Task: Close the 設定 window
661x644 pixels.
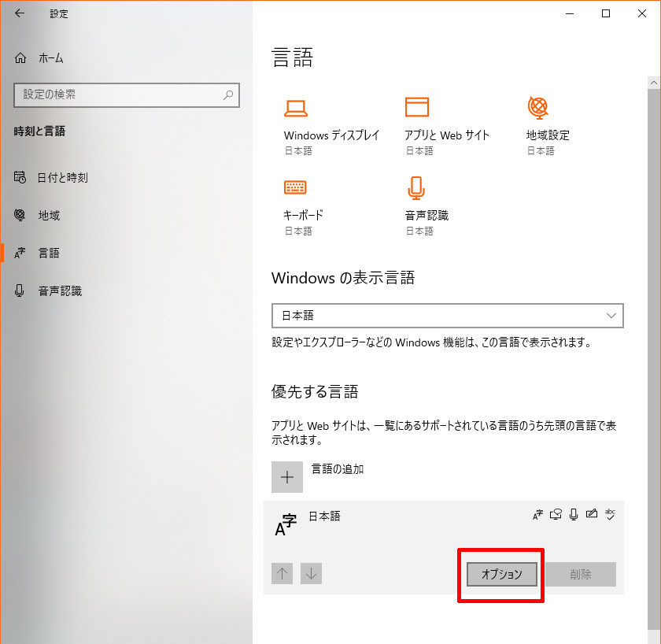Action: [641, 13]
